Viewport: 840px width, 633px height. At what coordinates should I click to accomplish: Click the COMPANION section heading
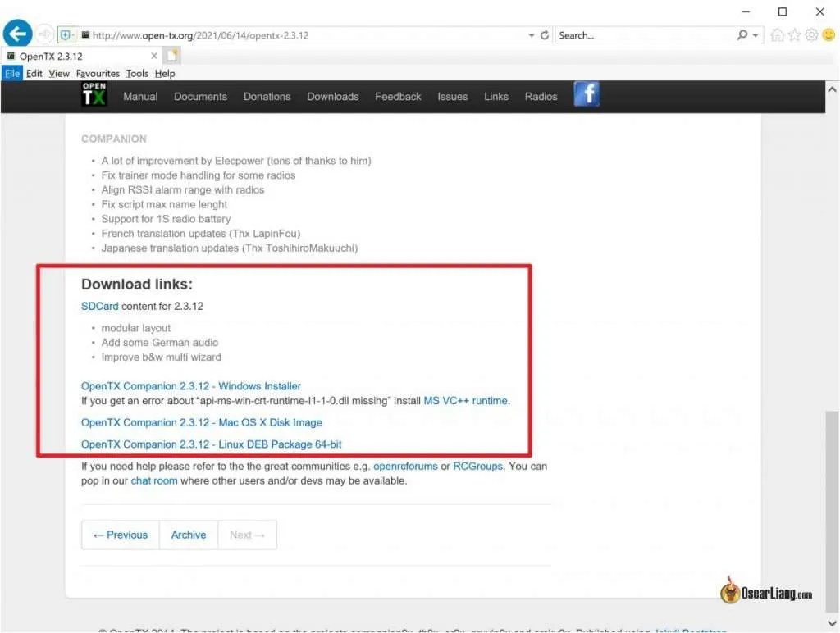click(x=114, y=139)
